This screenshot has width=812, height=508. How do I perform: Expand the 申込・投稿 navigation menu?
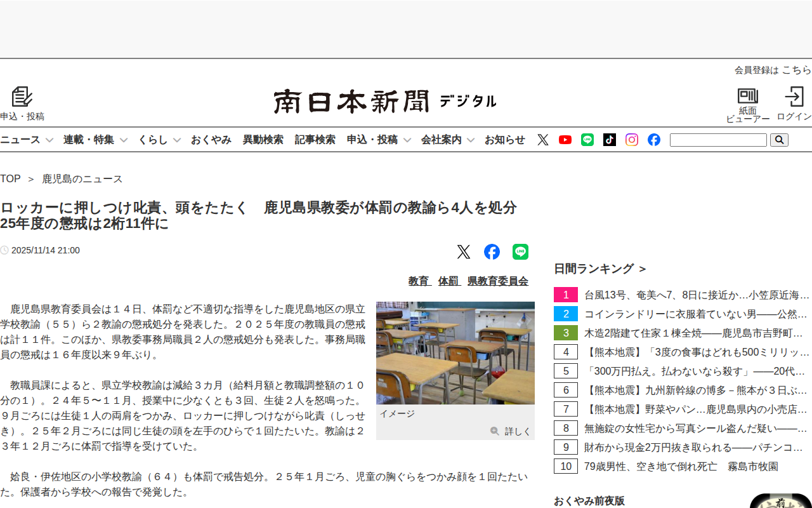pyautogui.click(x=379, y=140)
